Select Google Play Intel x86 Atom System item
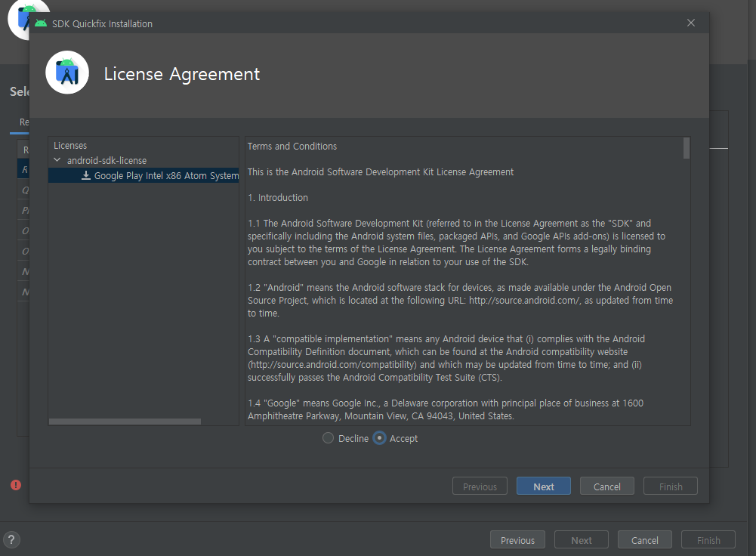756x556 pixels. [143, 175]
